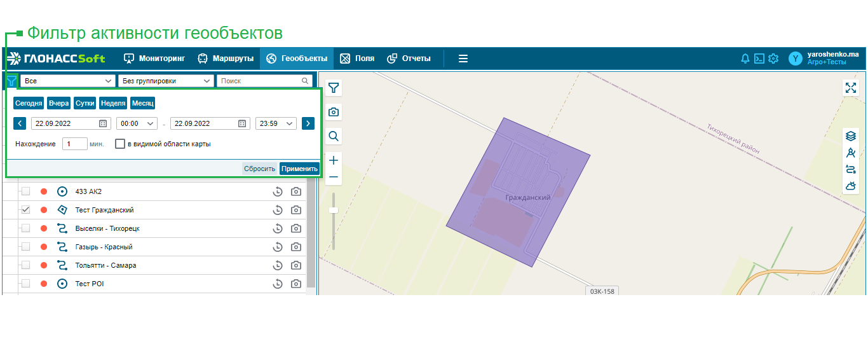Image resolution: width=868 pixels, height=360 pixels.
Task: Open map layers selector icon
Action: point(851,136)
